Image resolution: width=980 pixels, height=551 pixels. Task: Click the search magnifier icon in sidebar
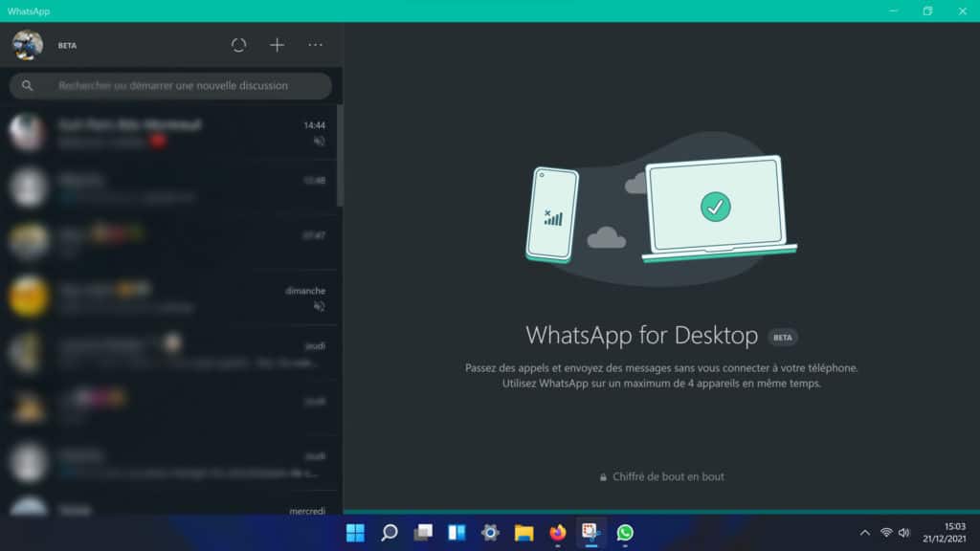tap(27, 85)
